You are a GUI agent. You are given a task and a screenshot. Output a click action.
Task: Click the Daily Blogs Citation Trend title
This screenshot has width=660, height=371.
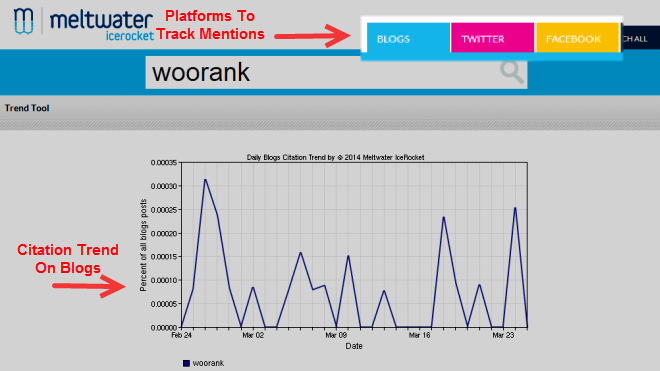(x=335, y=157)
